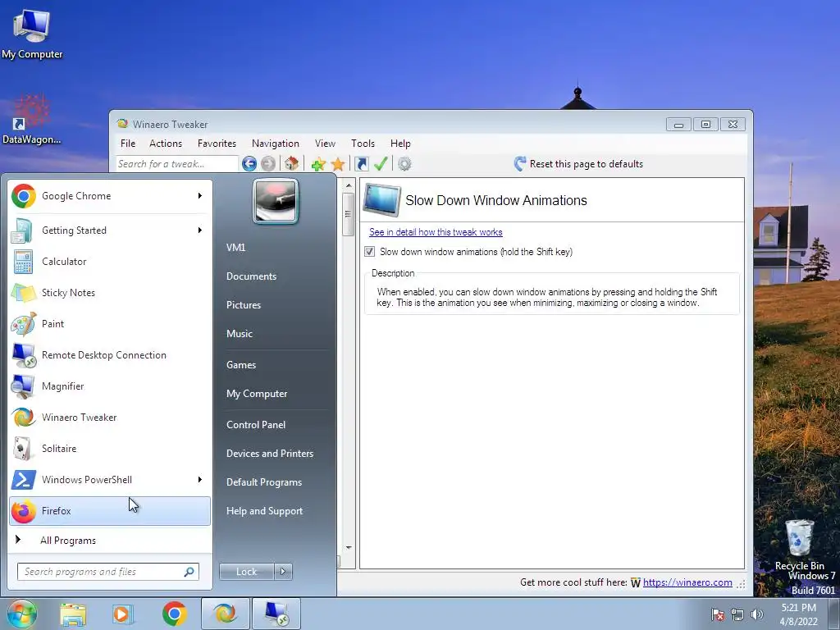Open Games from Start menu

241,365
